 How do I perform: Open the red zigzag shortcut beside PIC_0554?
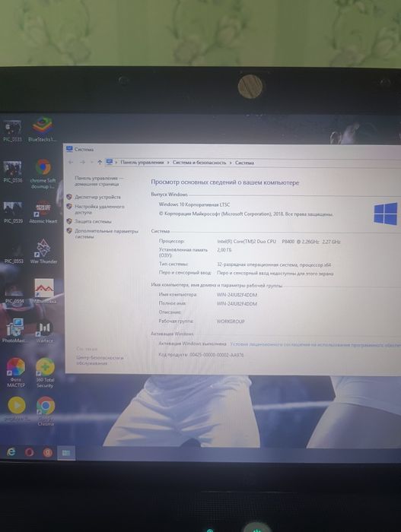pyautogui.click(x=44, y=291)
